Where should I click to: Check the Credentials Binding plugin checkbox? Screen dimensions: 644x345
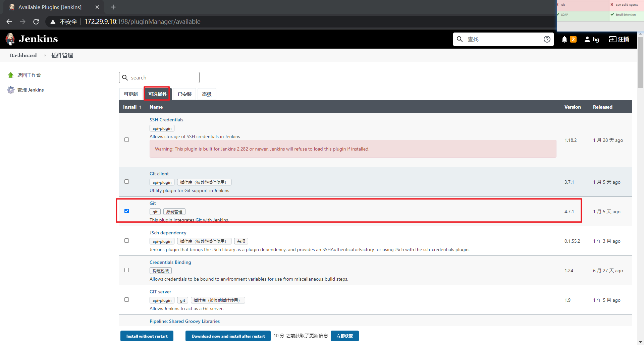coord(126,270)
